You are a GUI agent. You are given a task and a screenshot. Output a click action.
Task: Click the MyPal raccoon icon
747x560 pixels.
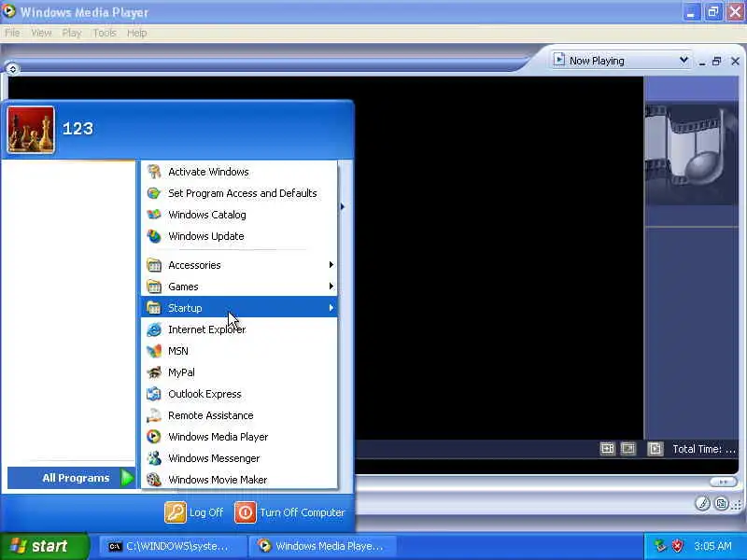click(154, 372)
